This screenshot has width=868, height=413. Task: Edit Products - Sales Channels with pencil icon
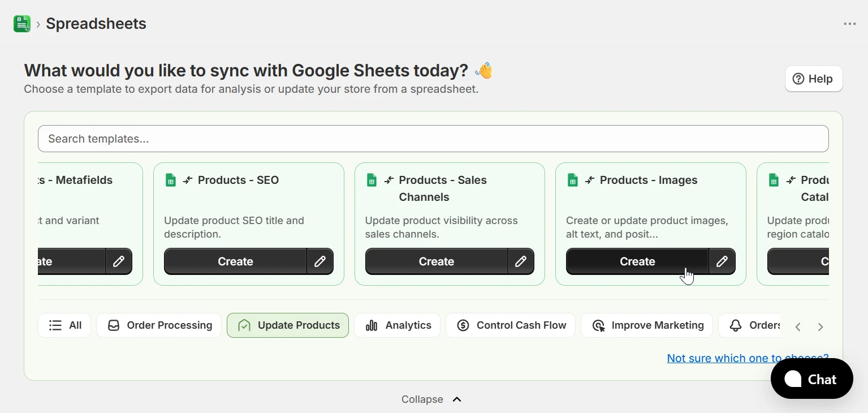(521, 261)
